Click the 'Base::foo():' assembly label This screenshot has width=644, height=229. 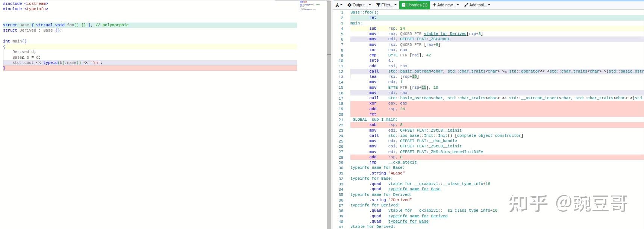364,12
